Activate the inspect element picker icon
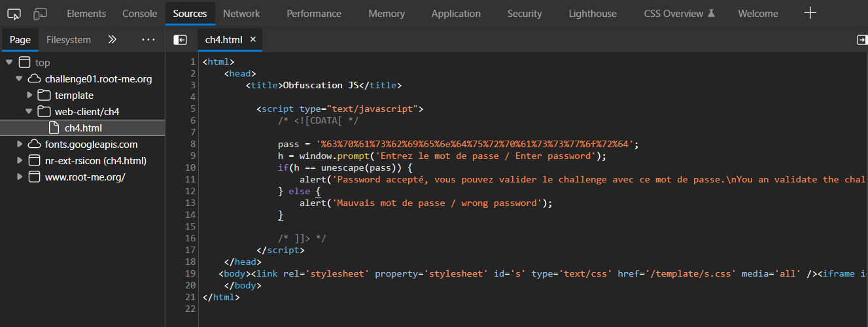Screen dimensions: 868x327 coord(14,13)
